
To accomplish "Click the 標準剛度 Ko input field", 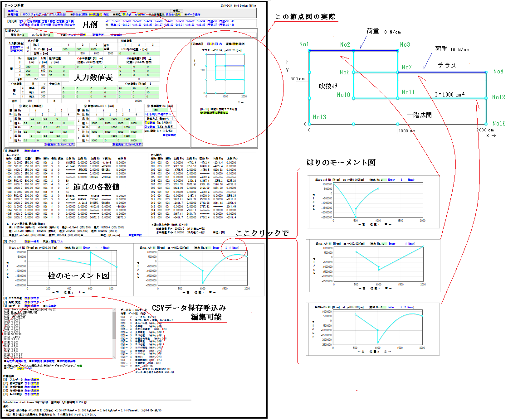I will click(160, 110).
